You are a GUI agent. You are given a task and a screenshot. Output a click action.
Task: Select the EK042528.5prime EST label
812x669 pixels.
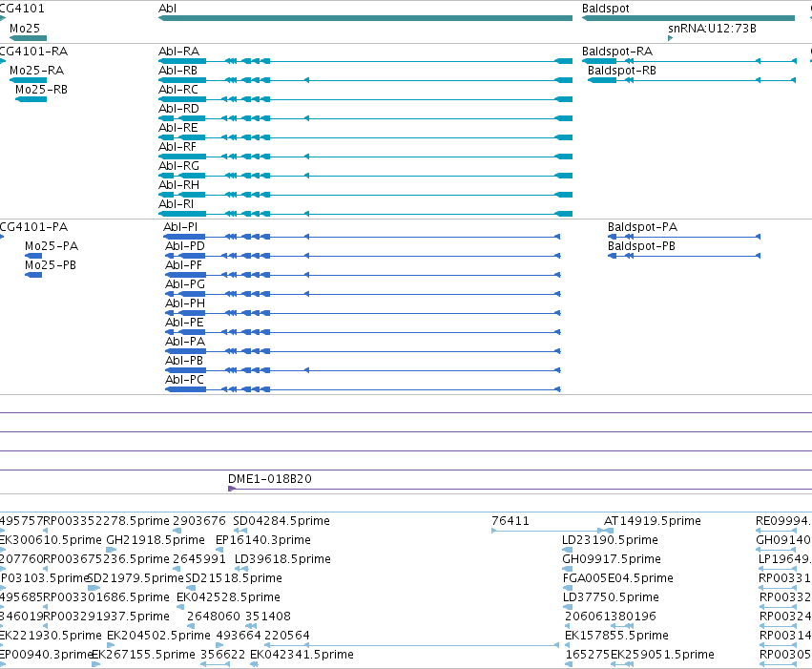228,597
